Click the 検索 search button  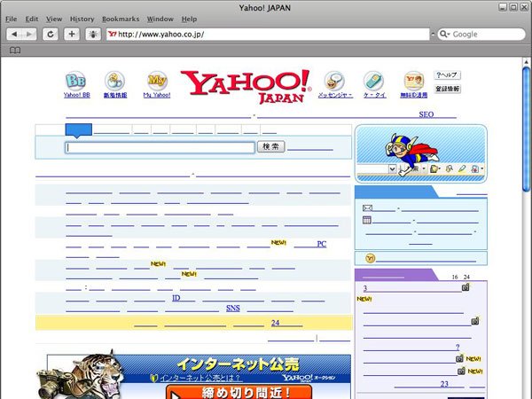[x=270, y=146]
